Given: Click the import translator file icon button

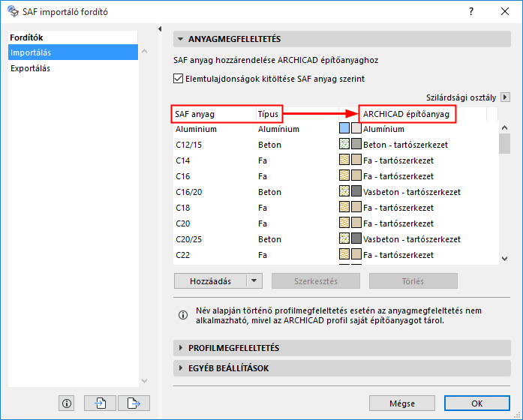Looking at the screenshot, I should tap(100, 403).
